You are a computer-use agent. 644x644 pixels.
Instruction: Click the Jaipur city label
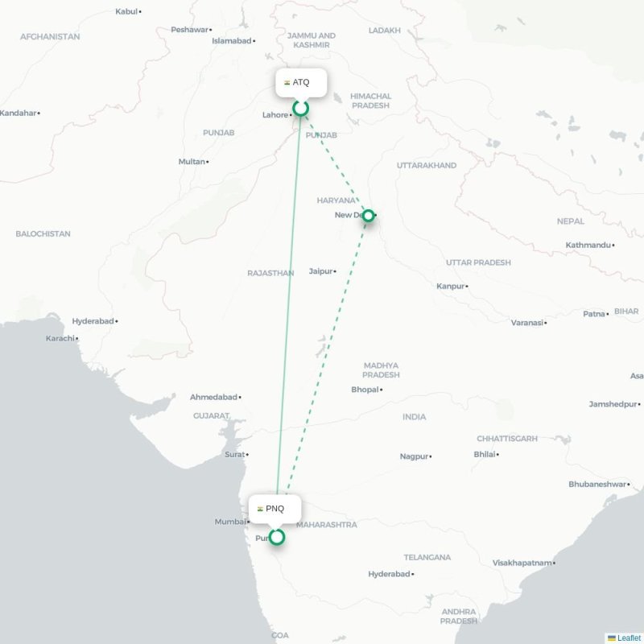(321, 271)
